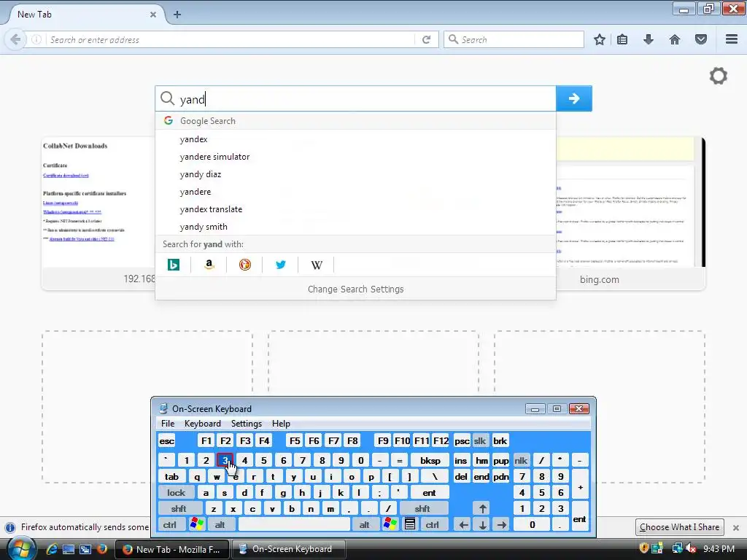The width and height of the screenshot is (747, 560).
Task: Bookmark this page with the star icon
Action: click(600, 39)
